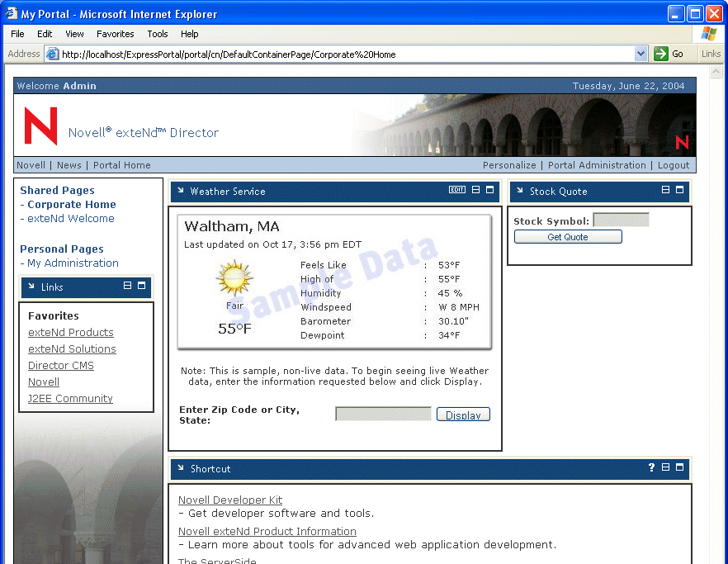The image size is (728, 564).
Task: Open the address bar dropdown arrow
Action: coord(641,54)
